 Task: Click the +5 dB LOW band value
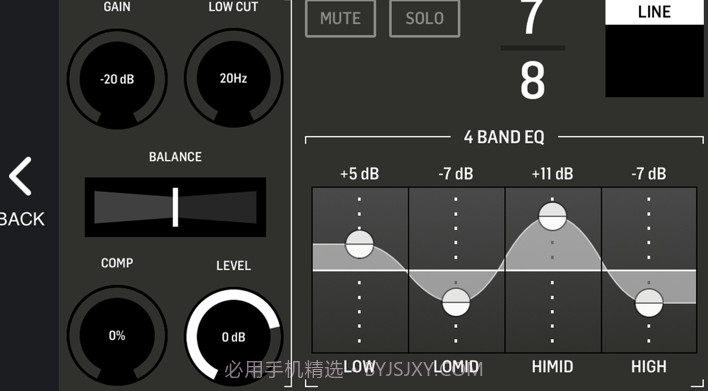click(359, 174)
